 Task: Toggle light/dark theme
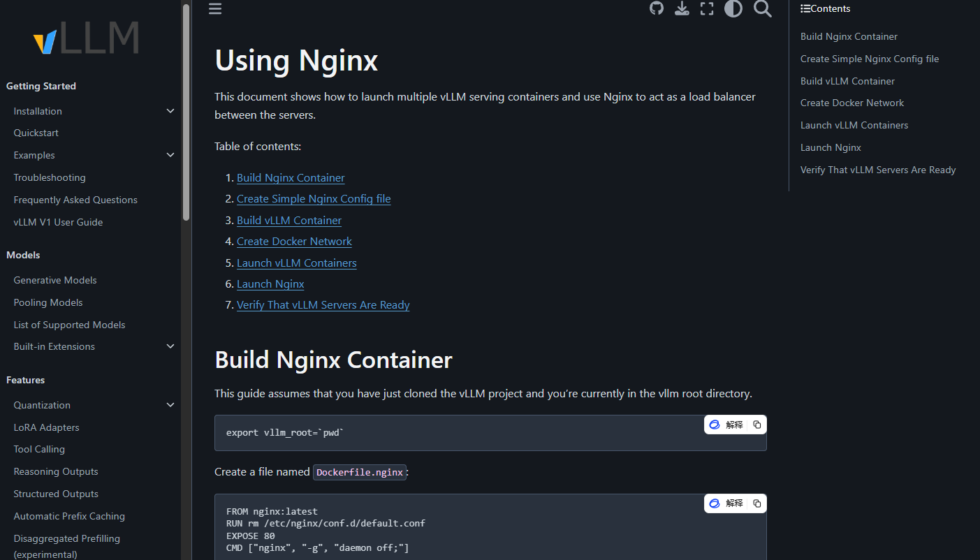[x=733, y=9]
